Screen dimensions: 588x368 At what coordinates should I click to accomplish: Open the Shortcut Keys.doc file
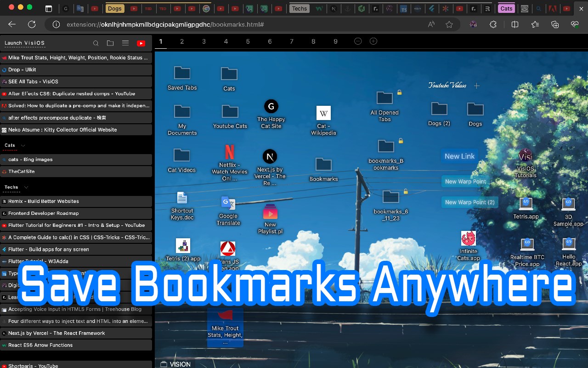coord(182,206)
